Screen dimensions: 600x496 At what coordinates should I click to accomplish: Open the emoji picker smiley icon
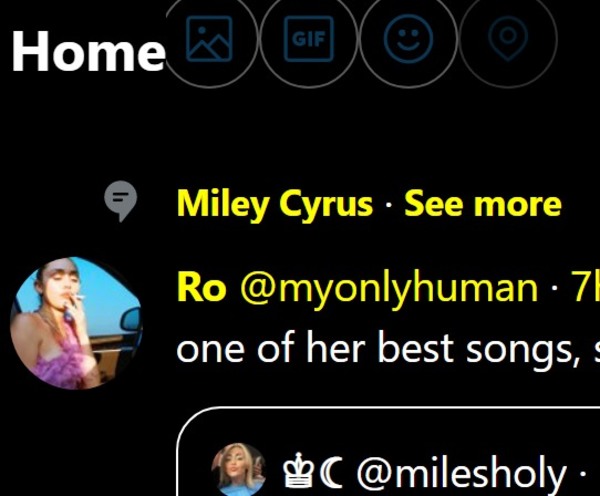click(408, 40)
